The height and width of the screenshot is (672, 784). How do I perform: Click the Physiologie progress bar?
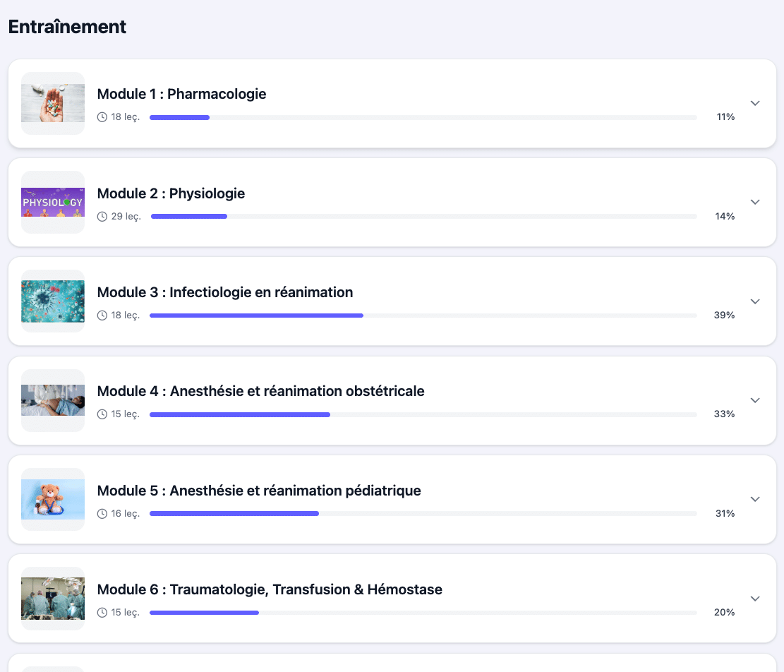pyautogui.click(x=424, y=217)
